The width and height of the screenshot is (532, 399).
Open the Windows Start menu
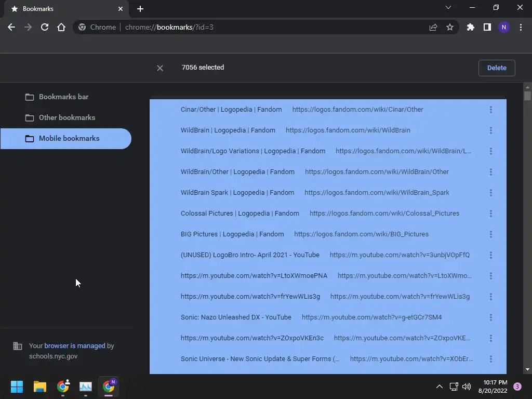point(17,387)
